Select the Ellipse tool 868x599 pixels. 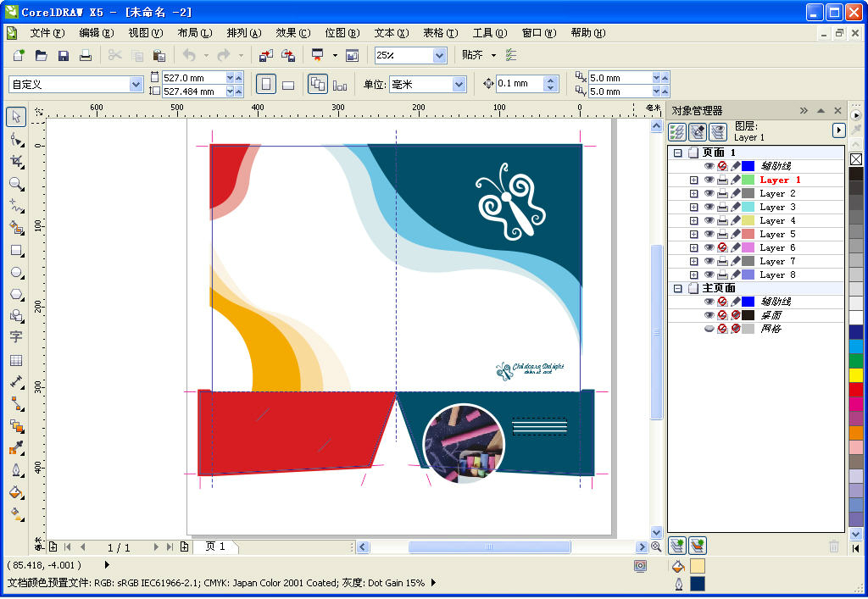point(15,272)
